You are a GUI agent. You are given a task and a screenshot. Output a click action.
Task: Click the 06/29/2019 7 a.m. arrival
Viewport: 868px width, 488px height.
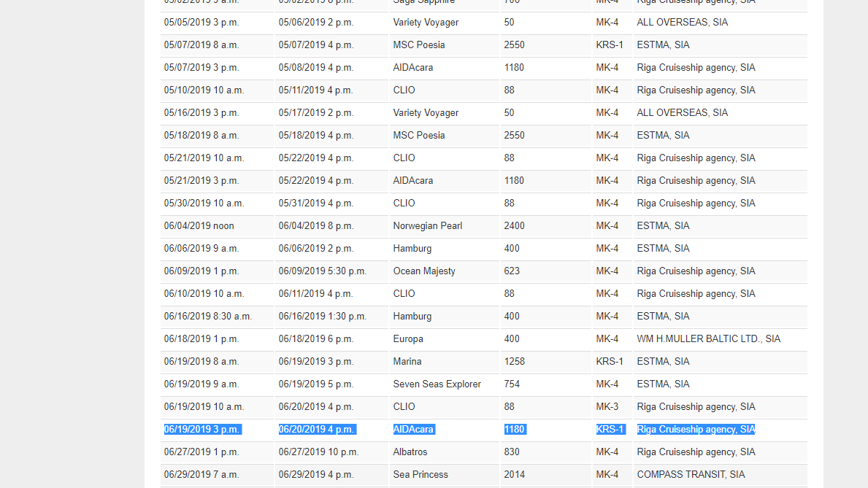click(201, 475)
